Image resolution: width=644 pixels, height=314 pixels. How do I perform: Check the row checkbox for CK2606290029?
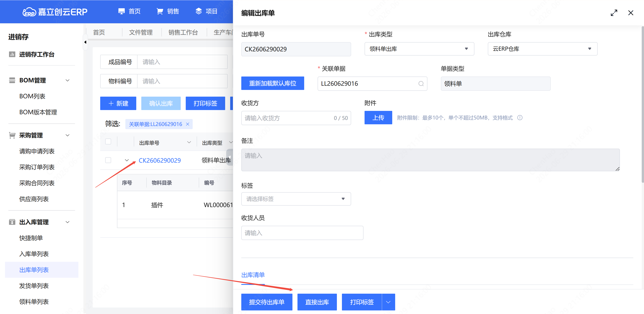108,160
